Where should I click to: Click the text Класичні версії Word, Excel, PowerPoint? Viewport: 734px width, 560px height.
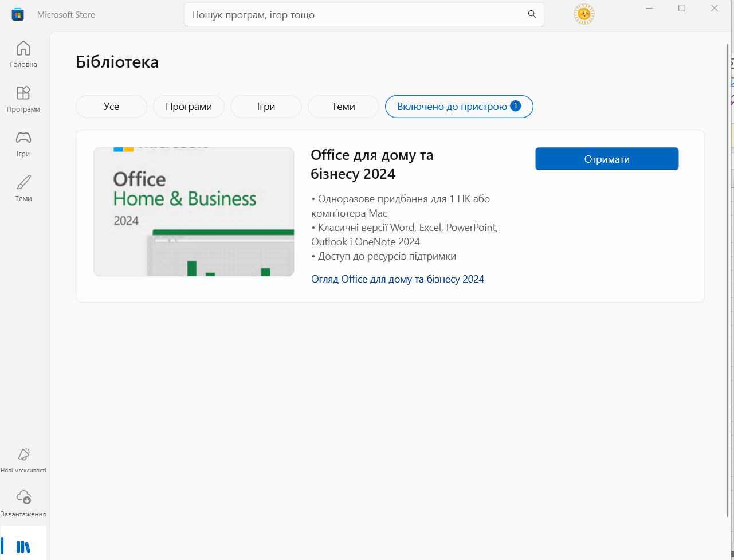408,228
